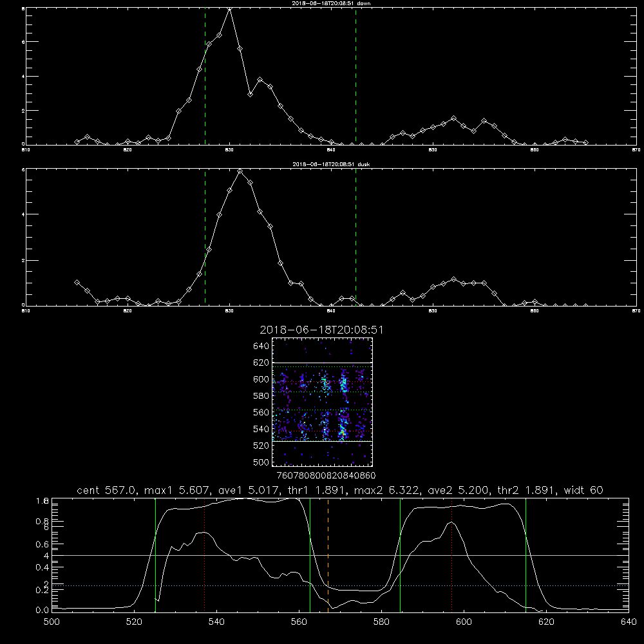Click the '600' label on bottom plot x-axis

(x=464, y=622)
